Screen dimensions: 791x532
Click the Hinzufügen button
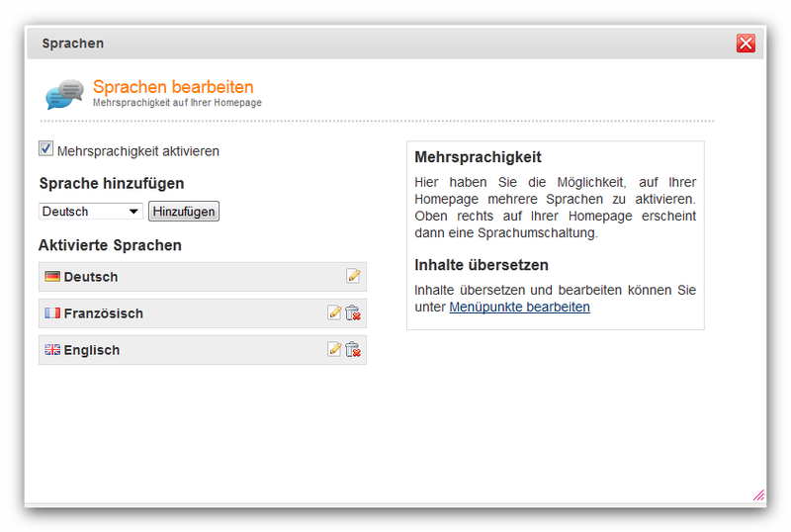pos(184,211)
